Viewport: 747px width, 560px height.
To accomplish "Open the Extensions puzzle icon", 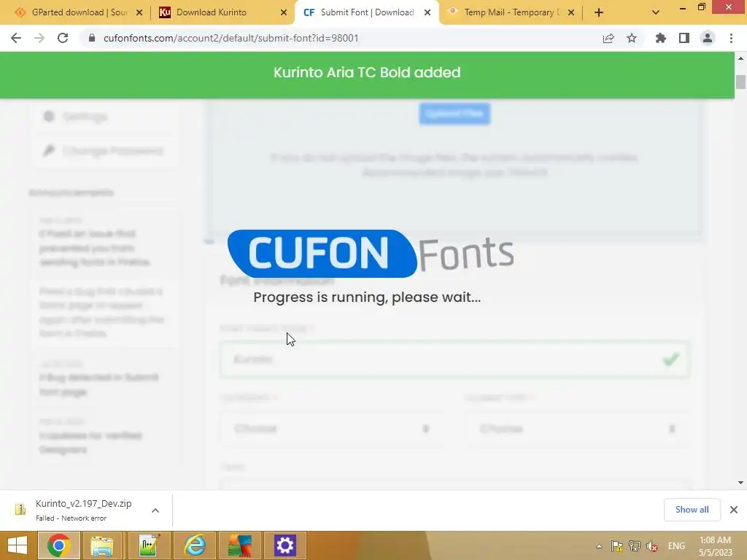I will (x=661, y=38).
